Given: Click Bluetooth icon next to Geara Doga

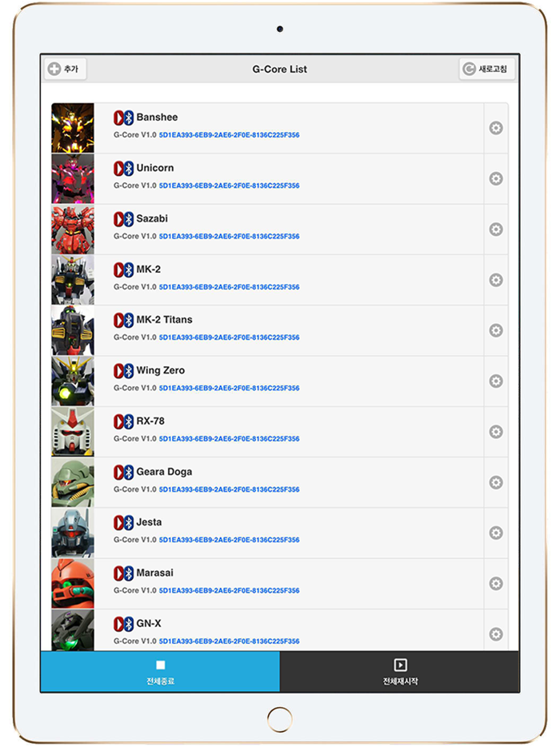Looking at the screenshot, I should (x=129, y=472).
